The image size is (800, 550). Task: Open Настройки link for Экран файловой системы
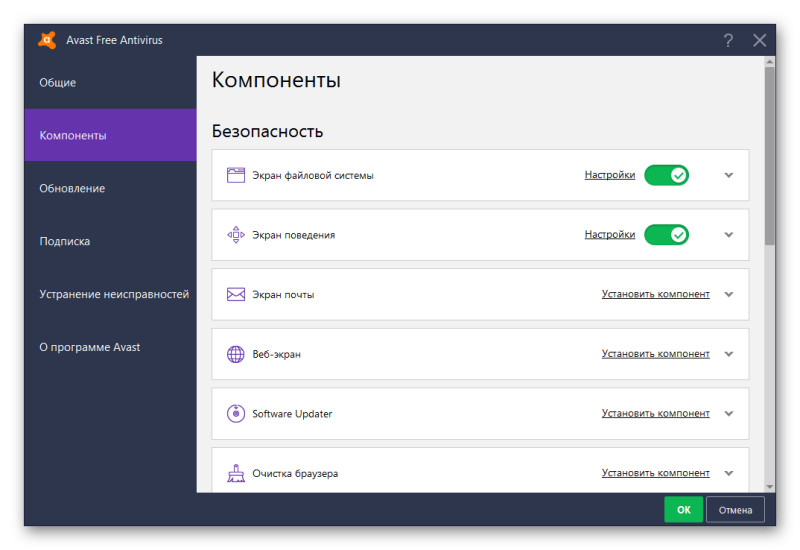coord(610,175)
